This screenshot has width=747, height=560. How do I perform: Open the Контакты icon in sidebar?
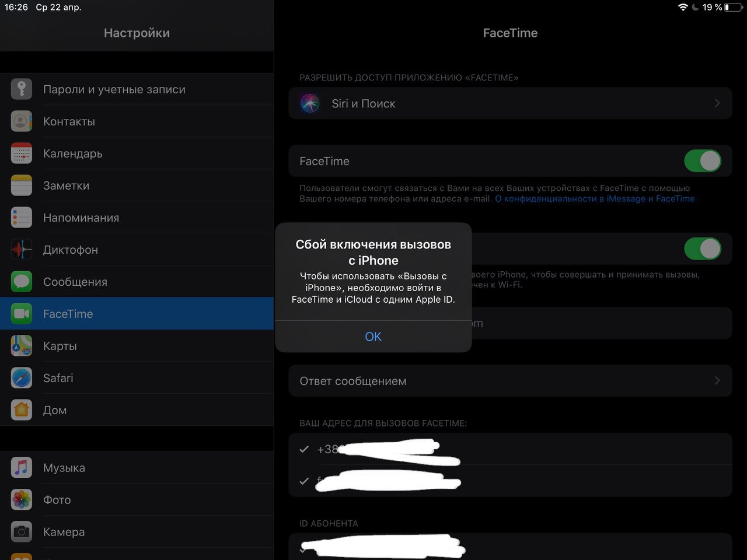click(x=22, y=121)
